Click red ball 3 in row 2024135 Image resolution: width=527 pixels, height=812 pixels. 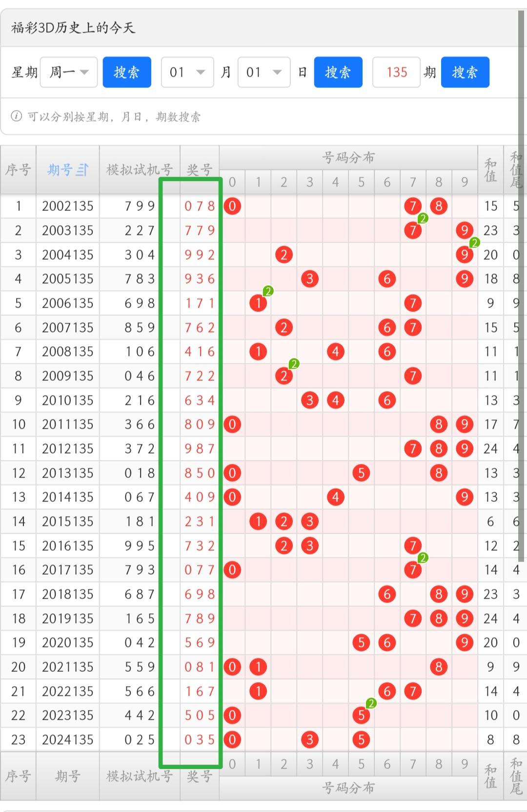pyautogui.click(x=309, y=739)
